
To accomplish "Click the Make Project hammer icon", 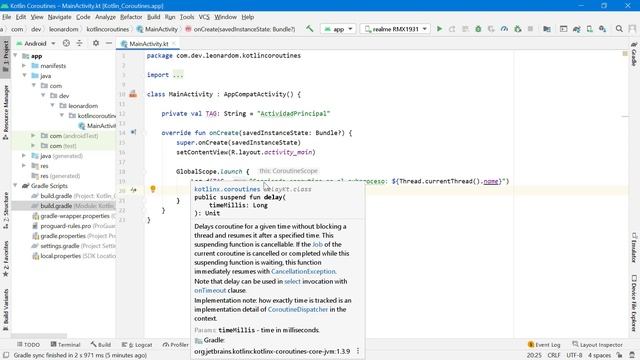I will (x=309, y=29).
